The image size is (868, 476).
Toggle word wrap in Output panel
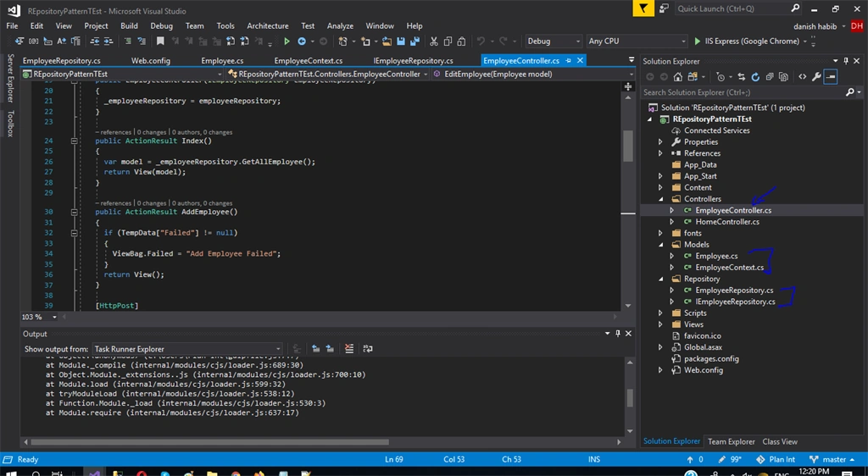coord(368,348)
